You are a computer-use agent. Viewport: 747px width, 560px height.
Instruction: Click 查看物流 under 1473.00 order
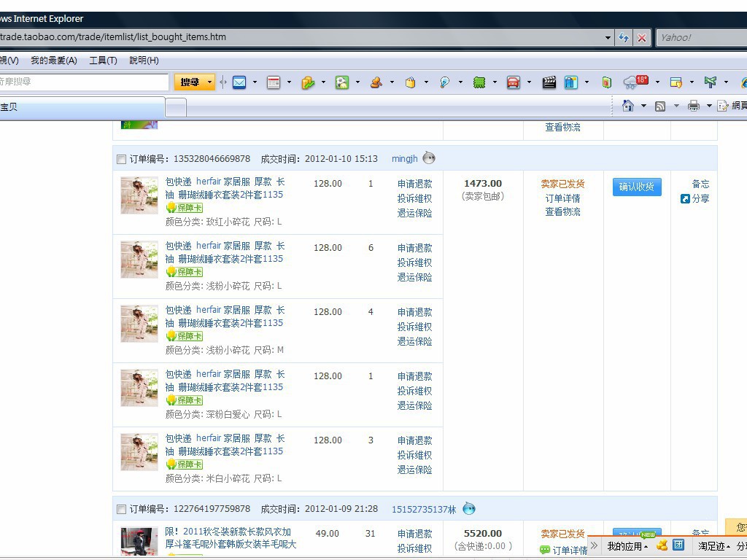(x=562, y=212)
